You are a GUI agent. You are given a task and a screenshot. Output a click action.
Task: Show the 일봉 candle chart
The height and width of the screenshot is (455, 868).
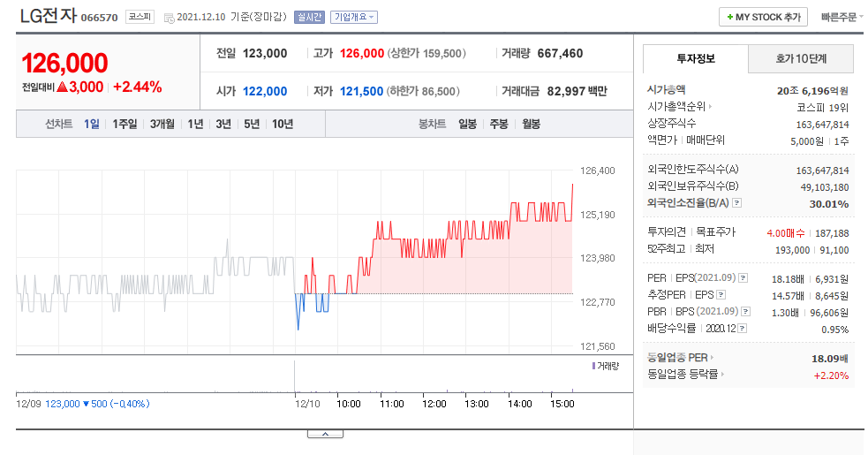[x=467, y=124]
